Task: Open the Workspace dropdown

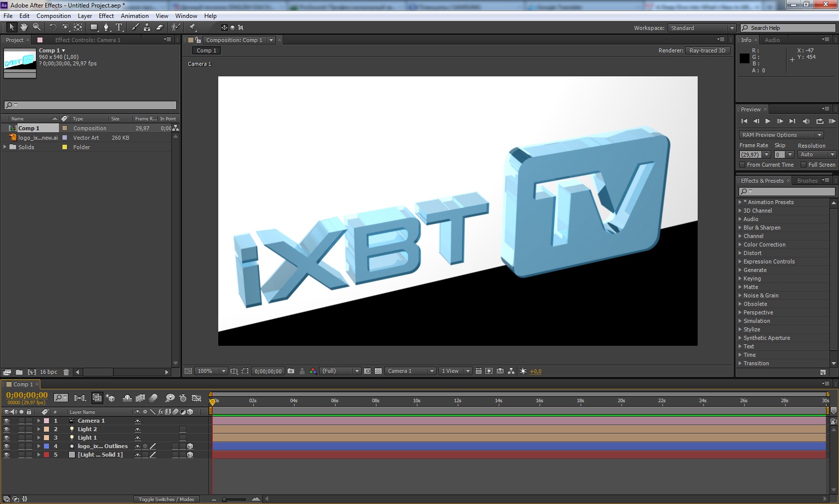Action: (x=702, y=28)
